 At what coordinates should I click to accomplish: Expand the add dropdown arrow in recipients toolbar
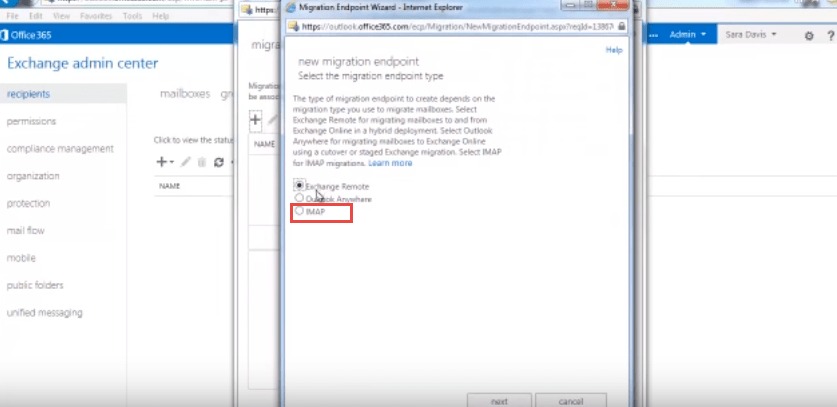click(172, 162)
